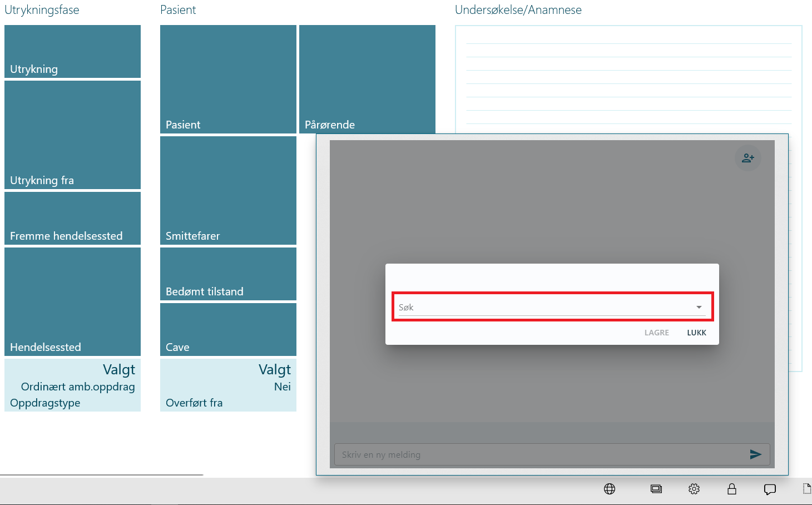This screenshot has width=812, height=505.
Task: Click the screen layout icon in bottom bar
Action: click(x=656, y=489)
